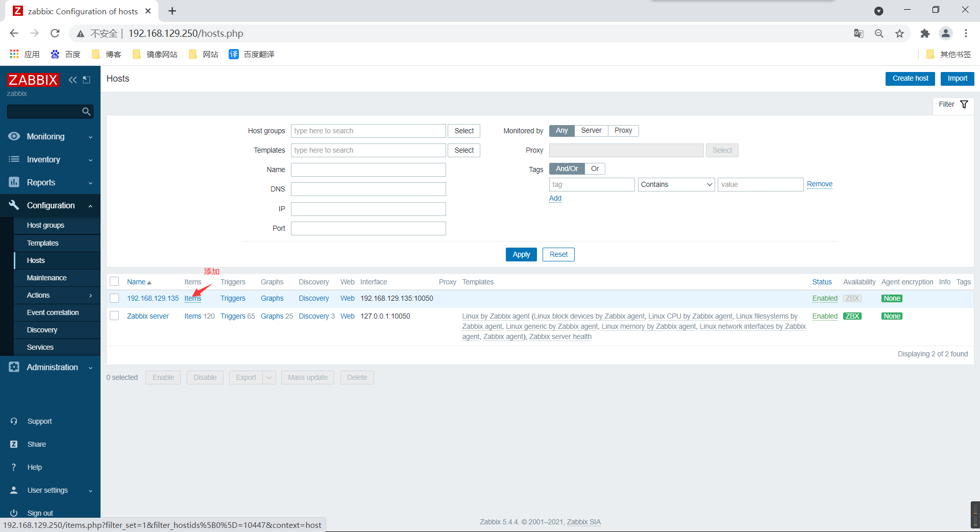Image resolution: width=980 pixels, height=532 pixels.
Task: Tick the select-all hosts checkbox in header
Action: click(114, 282)
